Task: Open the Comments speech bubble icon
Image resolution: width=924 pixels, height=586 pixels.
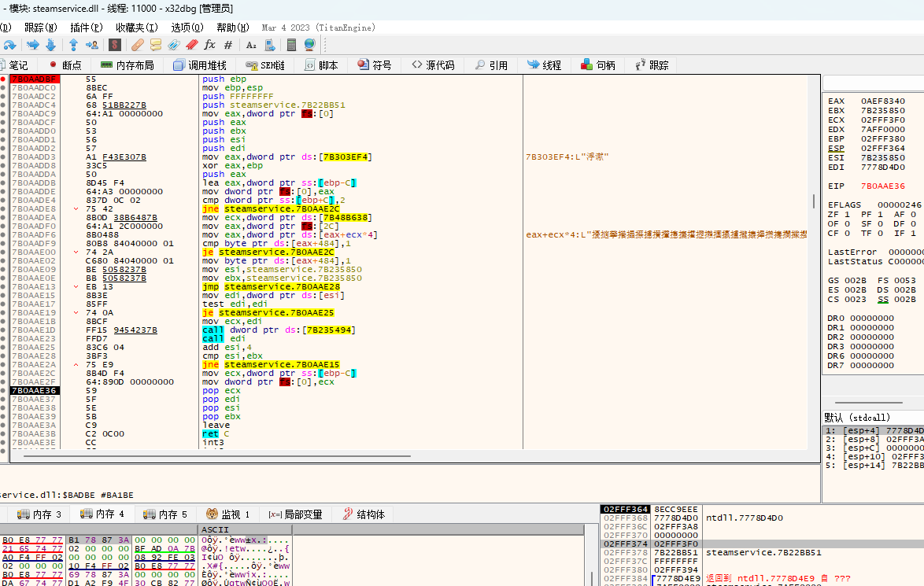Action: [156, 45]
